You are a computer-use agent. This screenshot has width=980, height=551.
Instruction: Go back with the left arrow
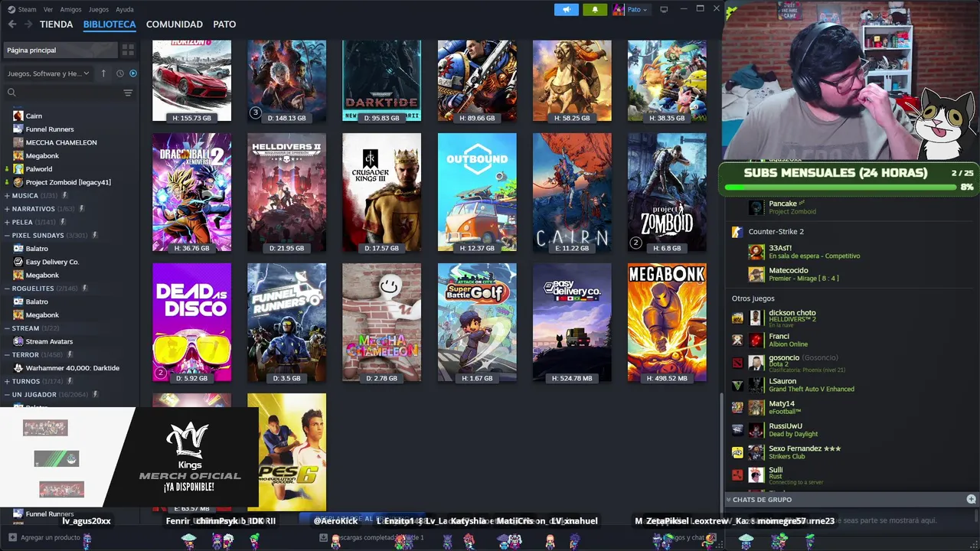point(11,24)
